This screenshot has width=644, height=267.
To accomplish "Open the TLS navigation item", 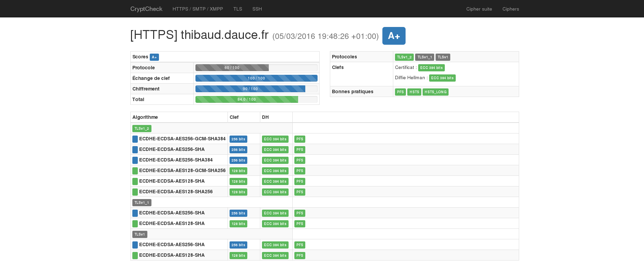I will click(x=237, y=9).
